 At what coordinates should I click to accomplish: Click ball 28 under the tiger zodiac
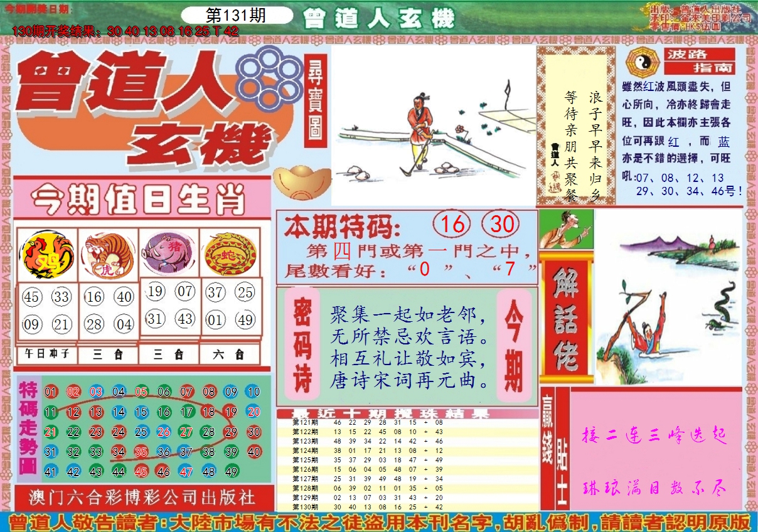[x=94, y=324]
